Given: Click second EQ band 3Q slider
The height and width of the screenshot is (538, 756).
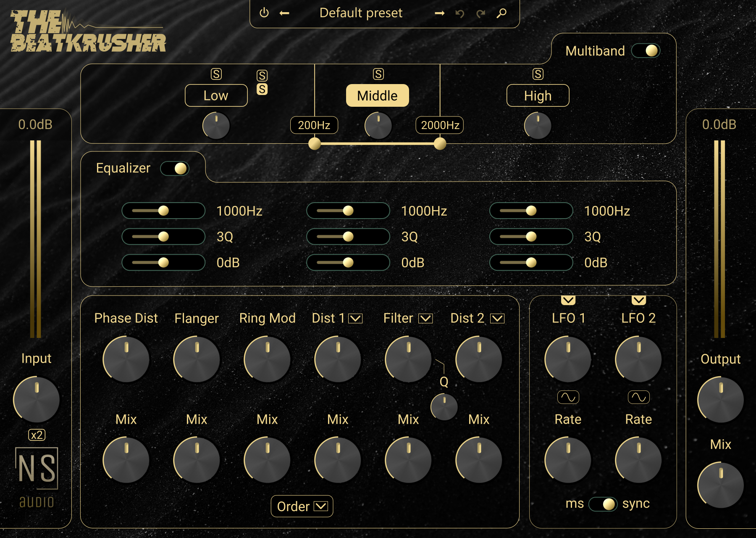Looking at the screenshot, I should (x=348, y=237).
